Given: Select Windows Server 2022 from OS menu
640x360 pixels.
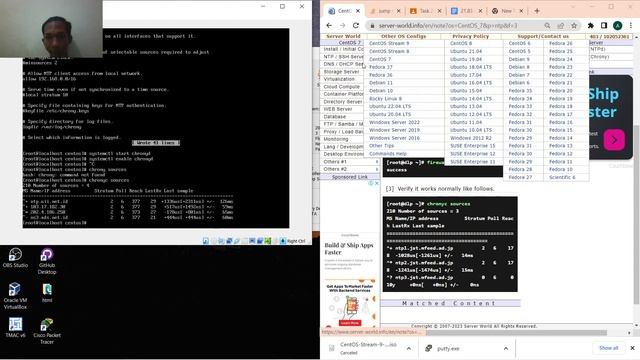Looking at the screenshot, I should (394, 122).
